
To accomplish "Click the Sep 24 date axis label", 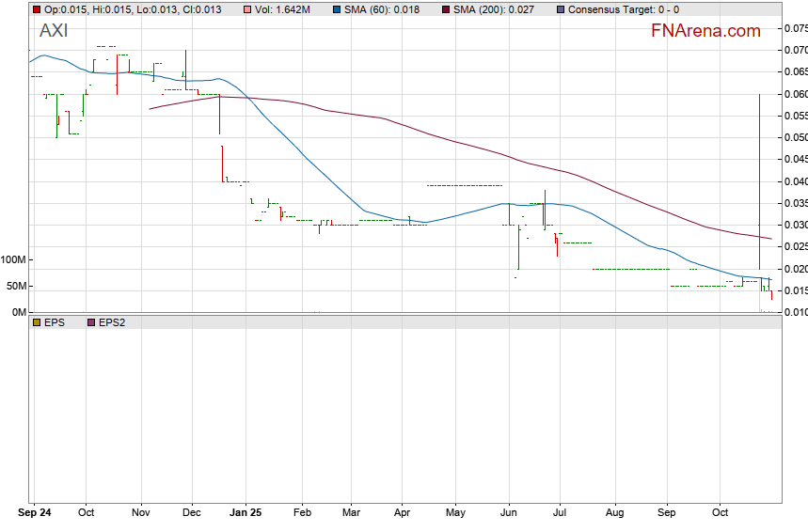I will tap(35, 513).
